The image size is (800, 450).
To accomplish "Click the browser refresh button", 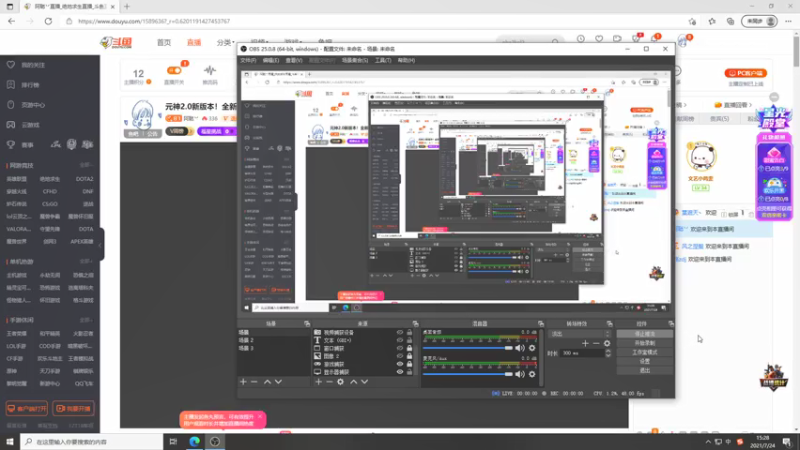I will 48,21.
